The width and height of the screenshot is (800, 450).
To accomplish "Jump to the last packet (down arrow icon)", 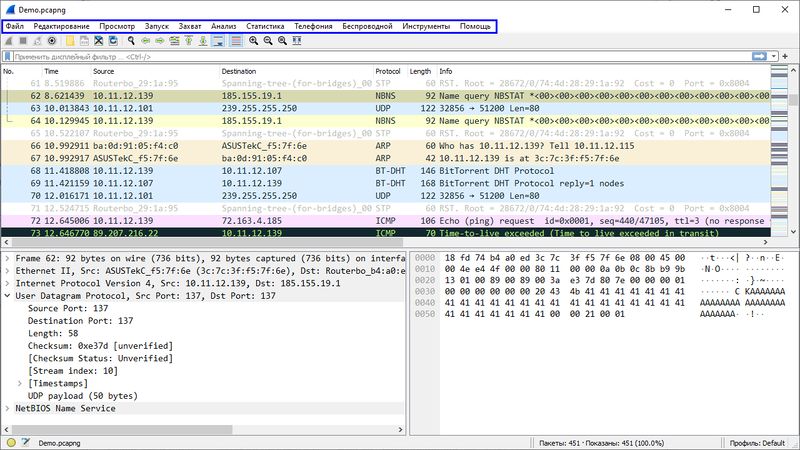I will [203, 41].
